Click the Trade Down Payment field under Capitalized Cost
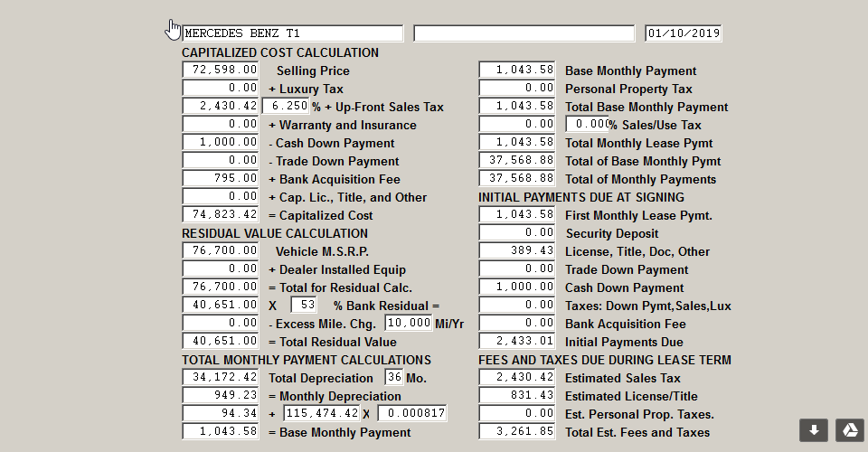This screenshot has width=868, height=452. (x=221, y=160)
